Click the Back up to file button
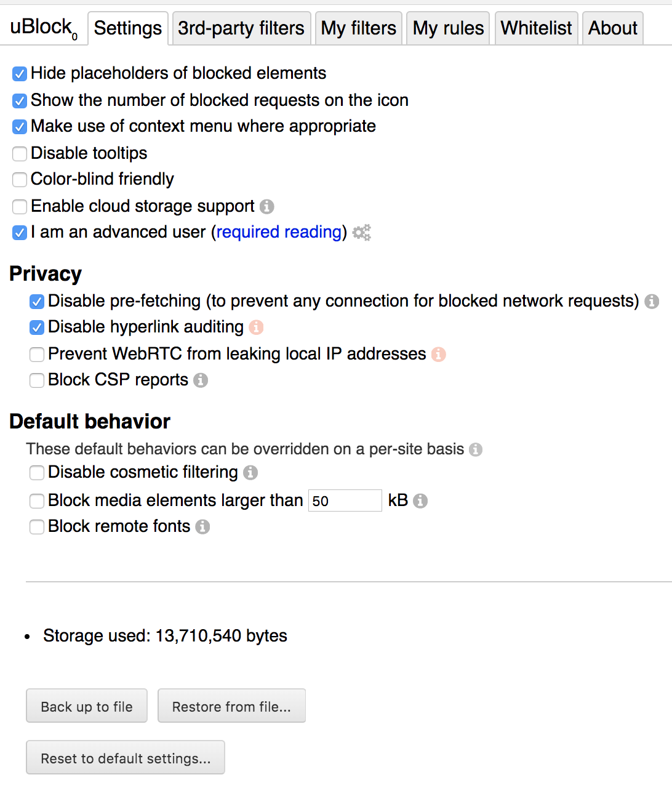 [86, 706]
